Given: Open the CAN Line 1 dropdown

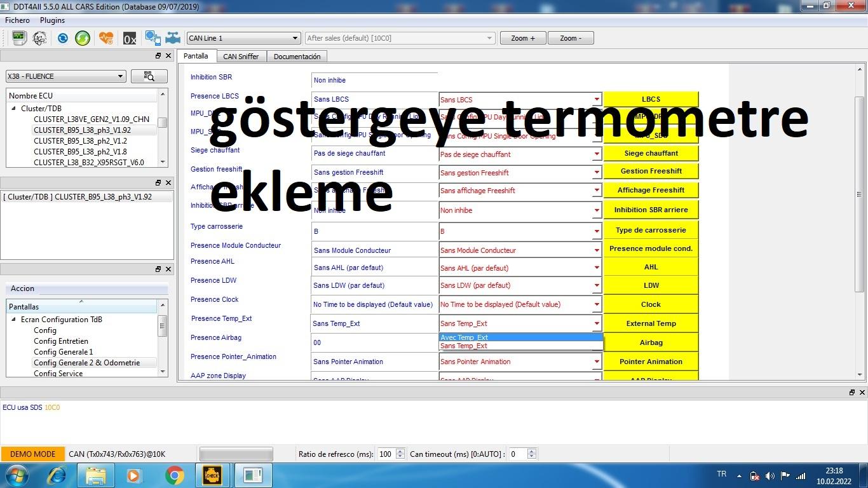Looking at the screenshot, I should (243, 38).
